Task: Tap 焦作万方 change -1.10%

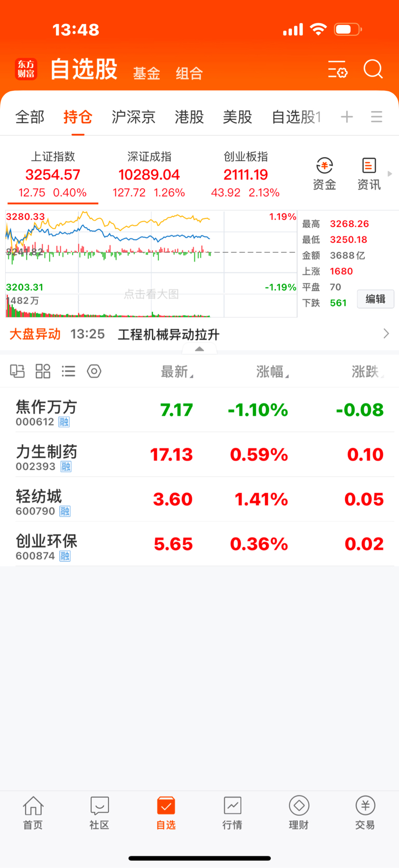Action: 258,410
